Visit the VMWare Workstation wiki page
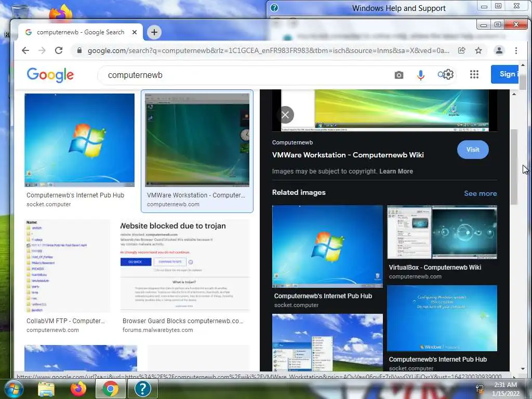Image resolution: width=532 pixels, height=399 pixels. pos(473,150)
